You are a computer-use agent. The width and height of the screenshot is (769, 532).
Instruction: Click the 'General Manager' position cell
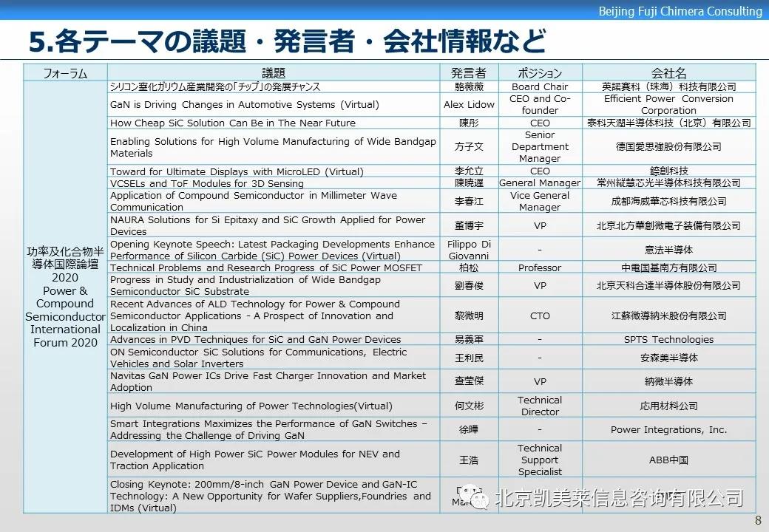point(540,183)
